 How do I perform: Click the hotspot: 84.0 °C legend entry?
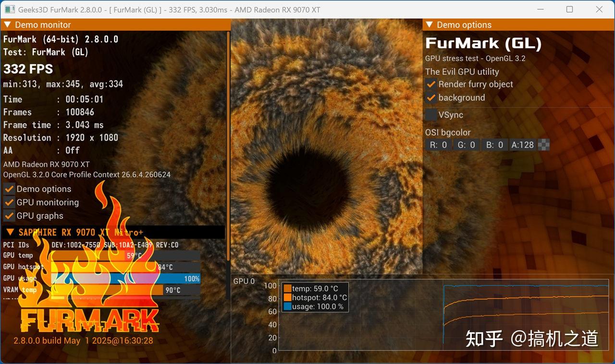[x=315, y=298]
